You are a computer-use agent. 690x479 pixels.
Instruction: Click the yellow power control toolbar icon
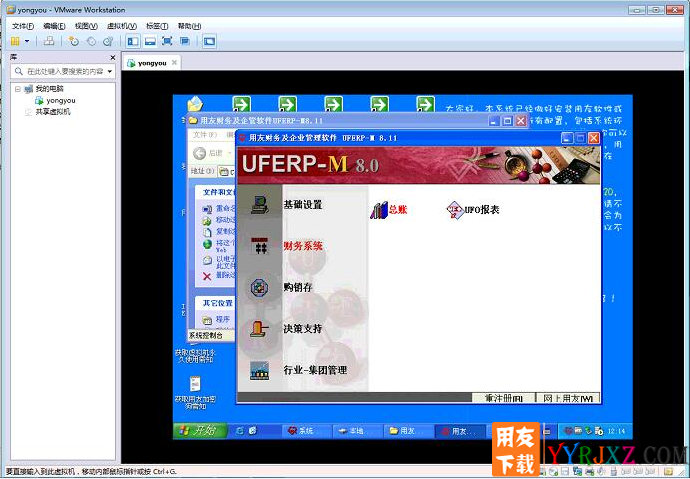pos(15,41)
